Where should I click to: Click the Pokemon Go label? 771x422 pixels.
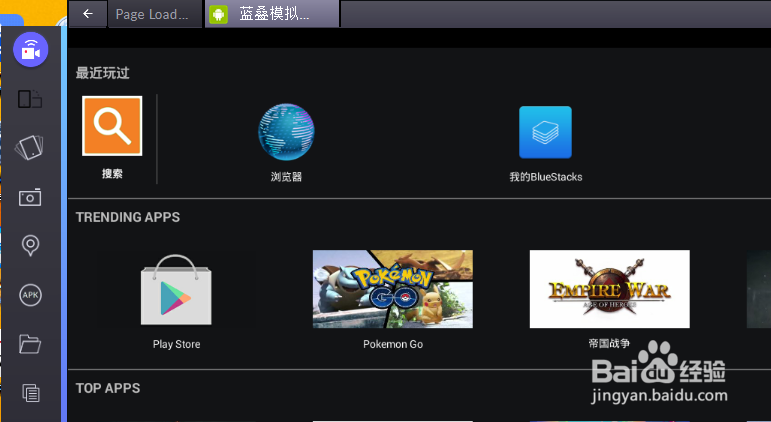[x=393, y=344]
